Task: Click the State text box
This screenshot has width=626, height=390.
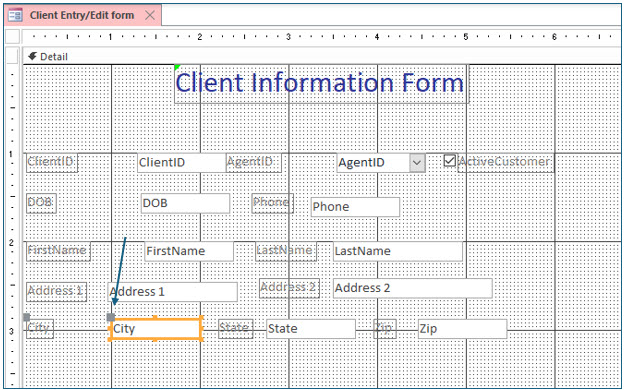Action: pyautogui.click(x=311, y=329)
